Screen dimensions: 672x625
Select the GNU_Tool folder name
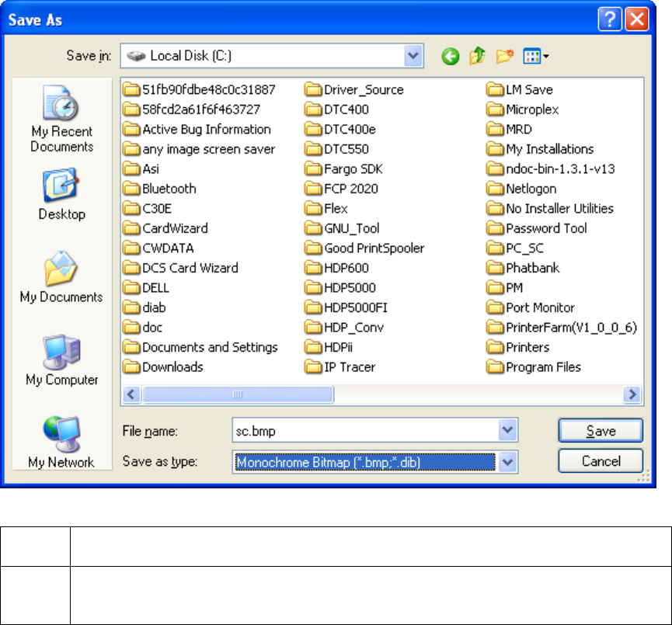(352, 228)
